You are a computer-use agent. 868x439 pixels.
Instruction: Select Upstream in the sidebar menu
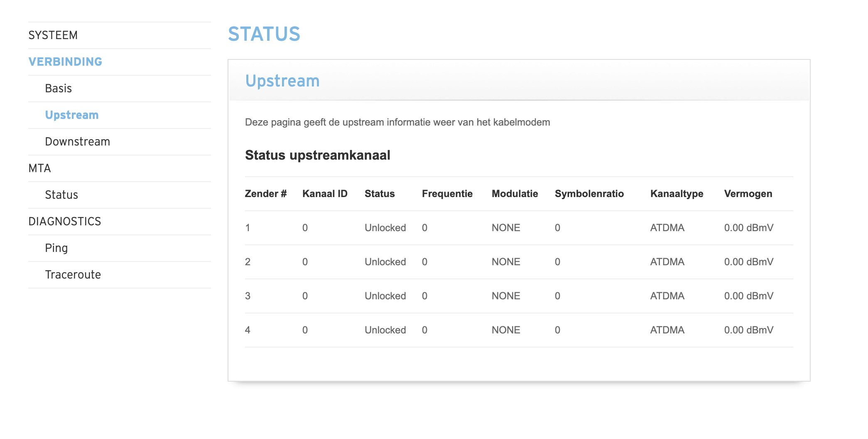71,115
